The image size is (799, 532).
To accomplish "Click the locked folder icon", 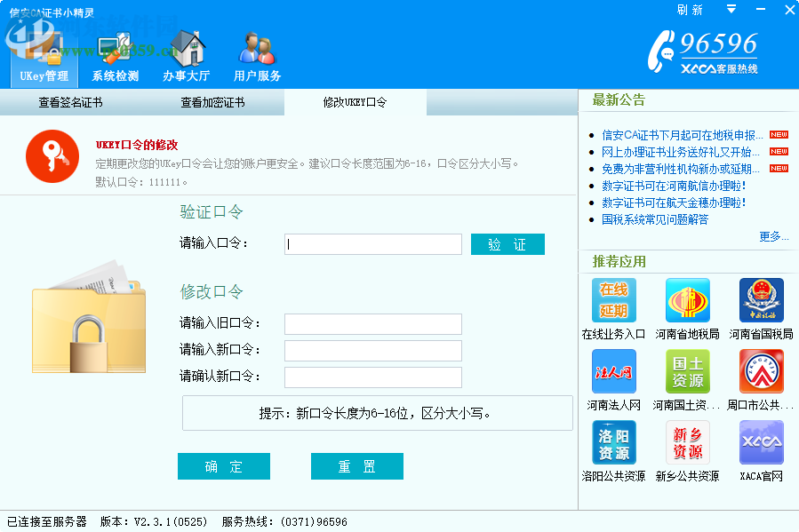I will point(89,318).
